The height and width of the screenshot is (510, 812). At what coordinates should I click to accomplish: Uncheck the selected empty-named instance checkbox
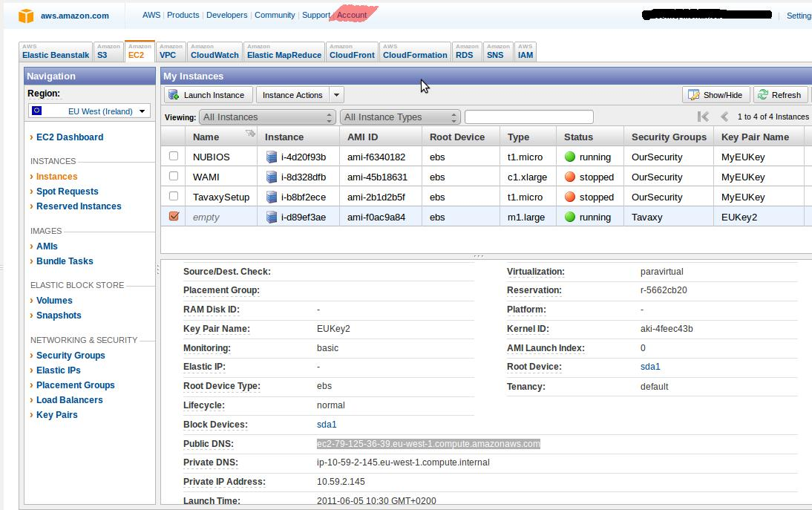[x=174, y=217]
